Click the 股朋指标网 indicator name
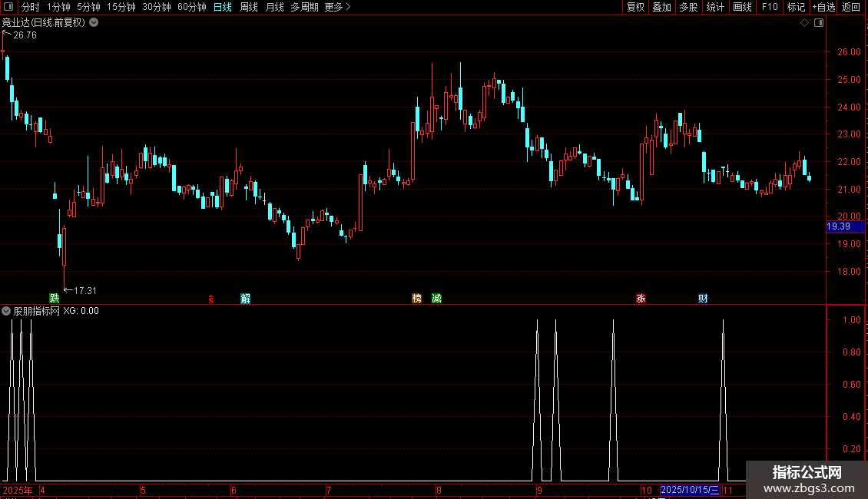This screenshot has width=868, height=499. 37,311
